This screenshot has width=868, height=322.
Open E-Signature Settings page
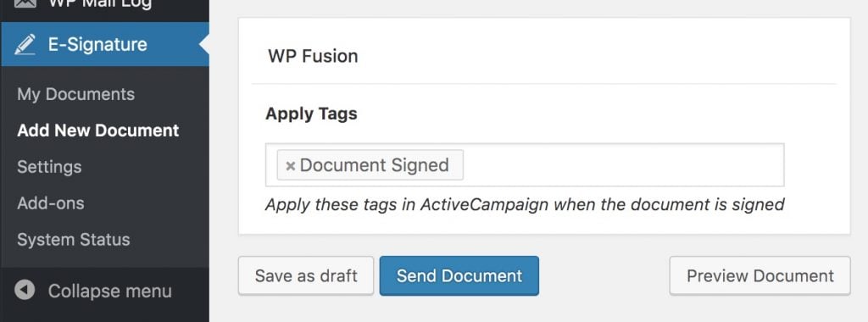click(49, 167)
